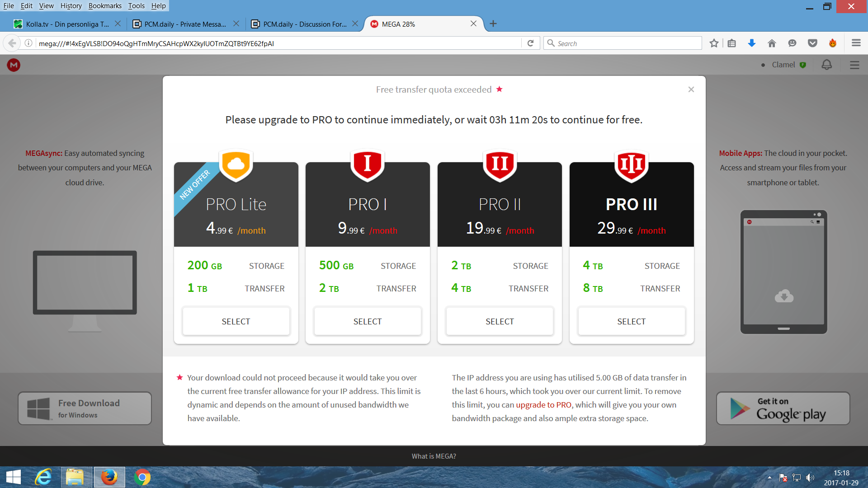Screen dimensions: 868x488
Task: Follow the upgrade to PRO link
Action: (543, 405)
